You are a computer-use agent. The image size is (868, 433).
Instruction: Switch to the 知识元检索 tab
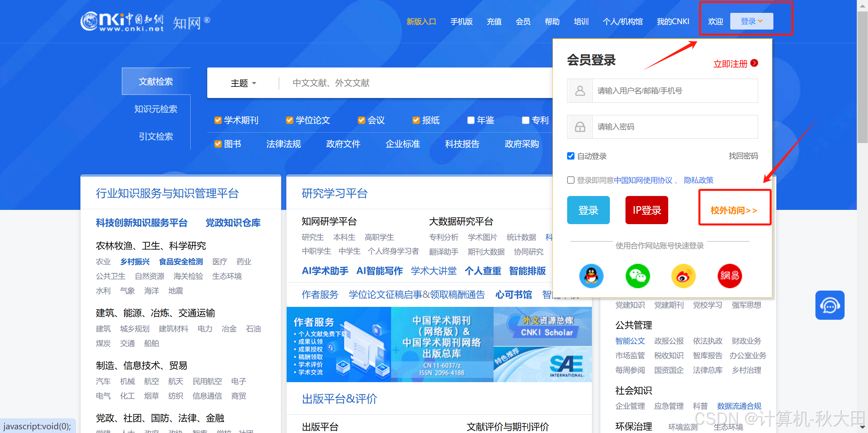click(x=156, y=109)
